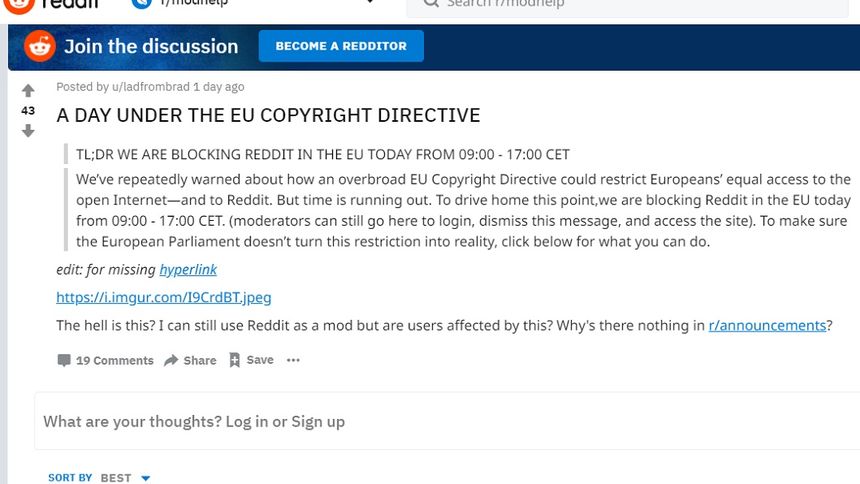Open the hyperlink link in the edit note
This screenshot has height=484, width=860.
click(x=188, y=269)
